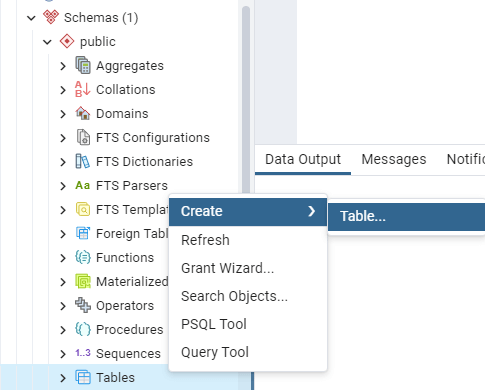
Task: Click the Operators plus-shaped icon
Action: 83,305
